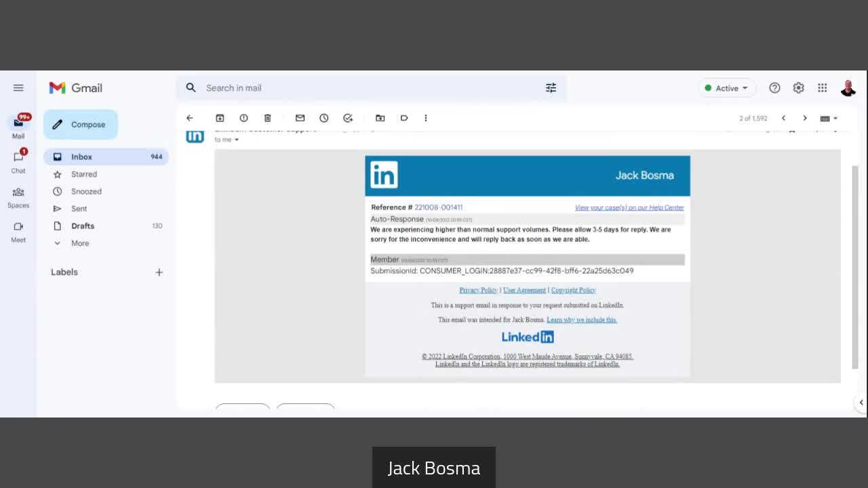Show side panel chevron
The height and width of the screenshot is (488, 868).
861,403
